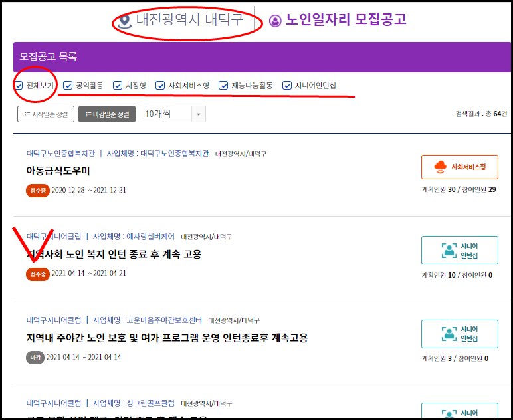The width and height of the screenshot is (513, 420).
Task: Toggle the 재능나눔활동 filter checkbox
Action: point(223,85)
